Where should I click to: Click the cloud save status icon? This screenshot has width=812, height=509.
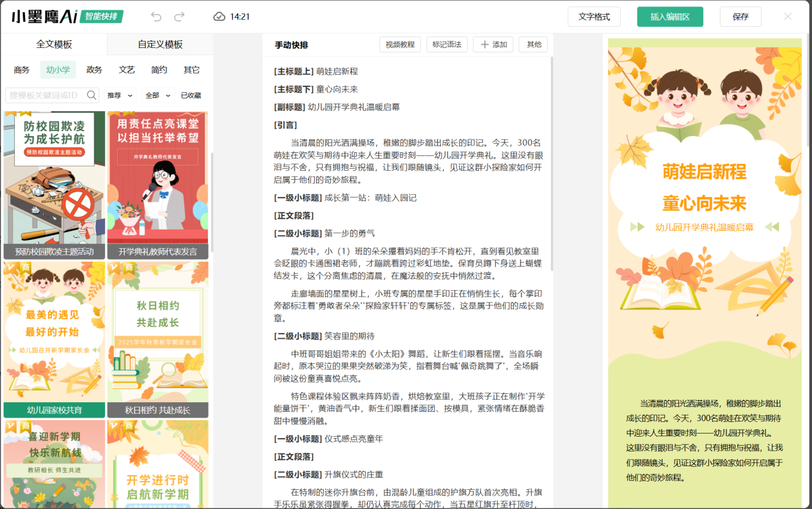coord(219,17)
